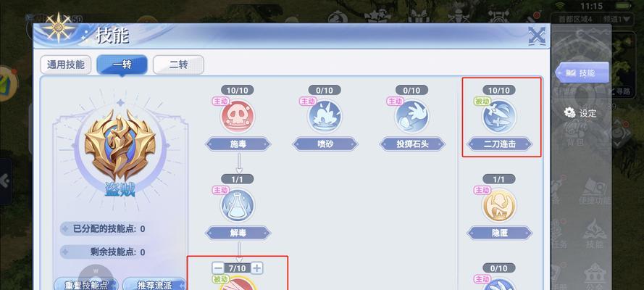This screenshot has height=290, width=644.
Task: Choose the 投掷石头 stone throw skill icon
Action: 412,116
